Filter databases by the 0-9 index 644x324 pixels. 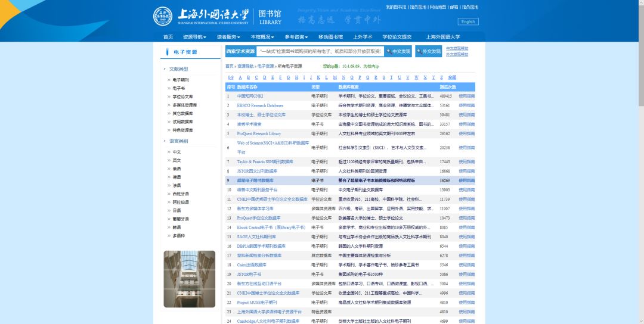231,77
